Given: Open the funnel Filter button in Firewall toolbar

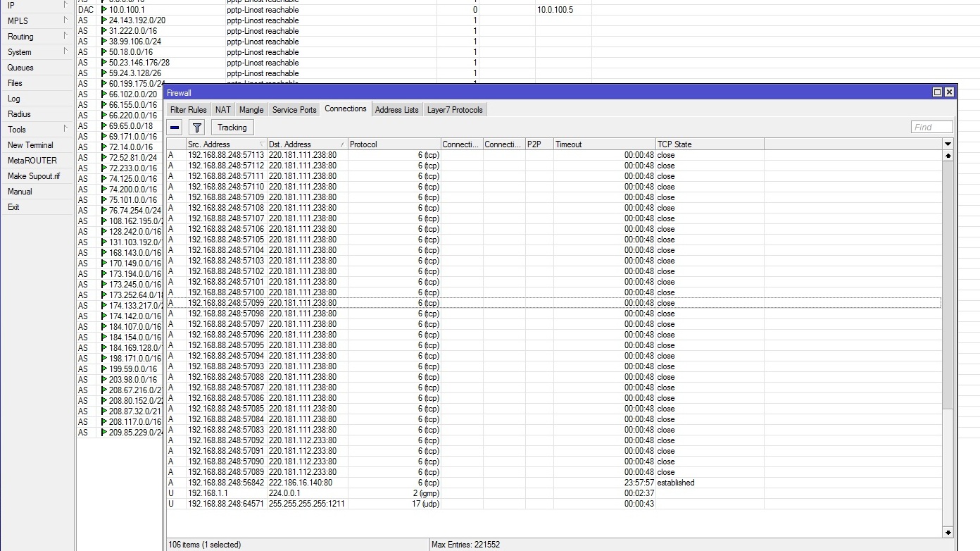Looking at the screenshot, I should (197, 128).
